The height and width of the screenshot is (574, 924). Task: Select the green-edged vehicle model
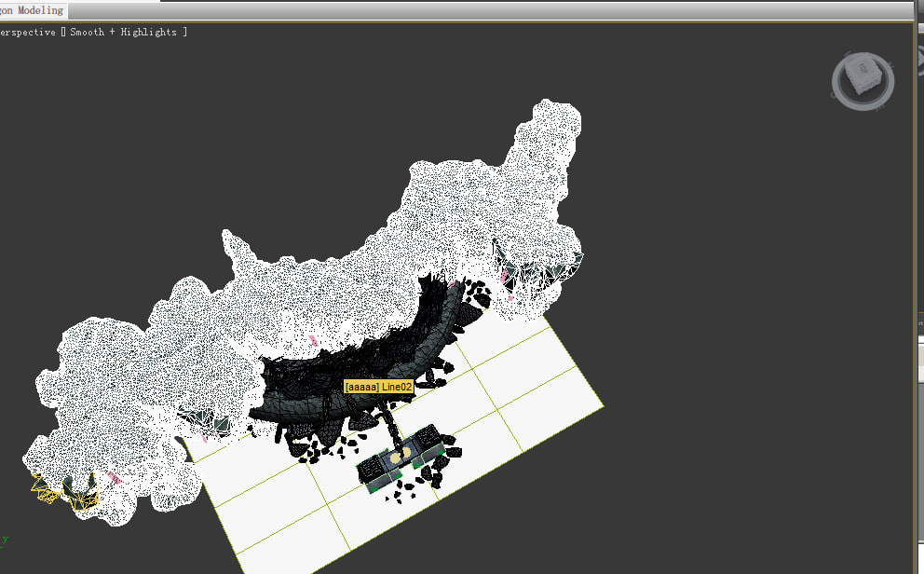coord(401,458)
